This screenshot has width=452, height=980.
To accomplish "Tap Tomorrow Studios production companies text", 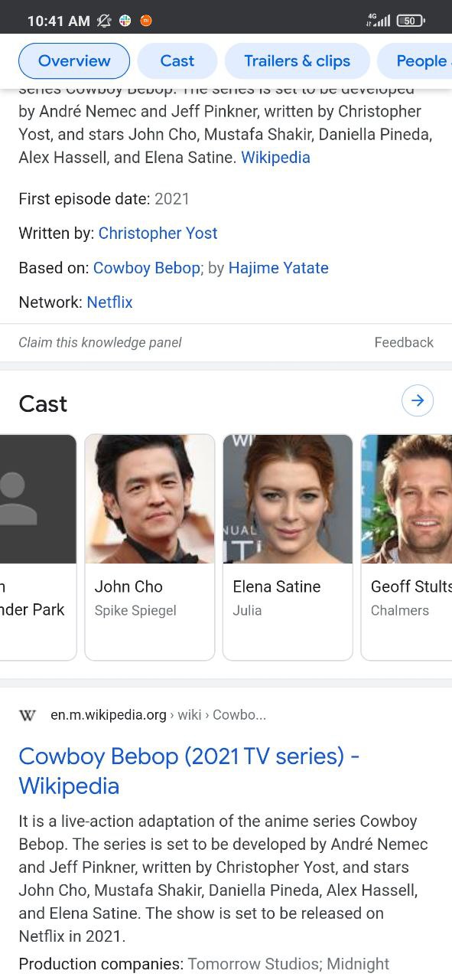I will 255,964.
